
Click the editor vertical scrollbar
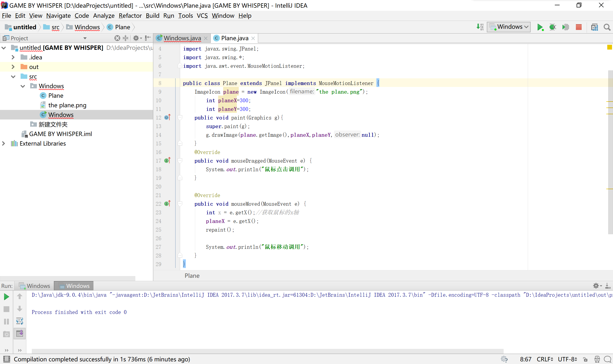(610, 152)
